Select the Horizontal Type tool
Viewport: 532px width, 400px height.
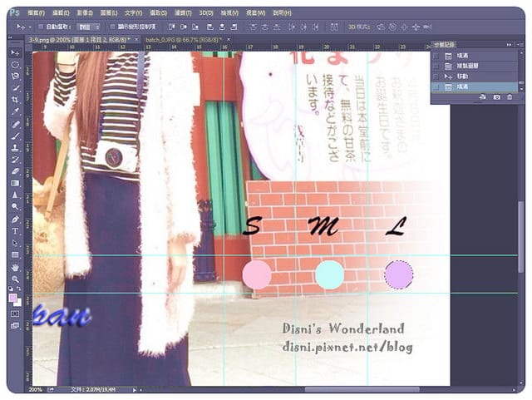coord(15,231)
